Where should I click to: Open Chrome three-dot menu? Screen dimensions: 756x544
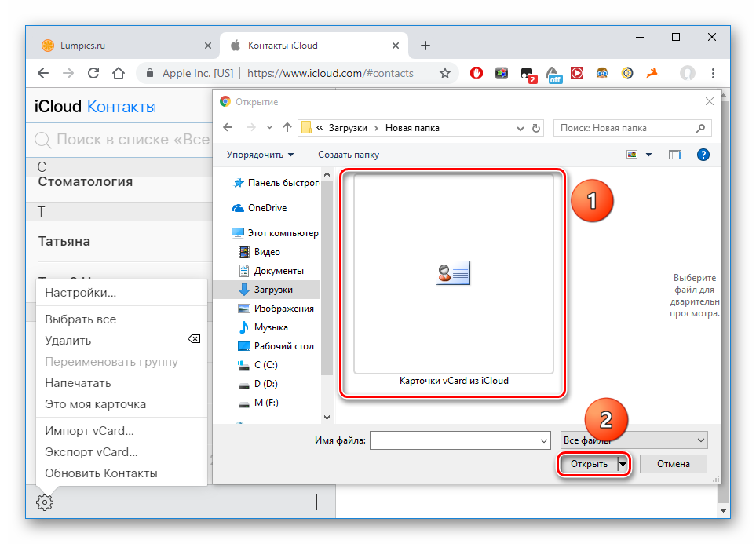point(713,73)
